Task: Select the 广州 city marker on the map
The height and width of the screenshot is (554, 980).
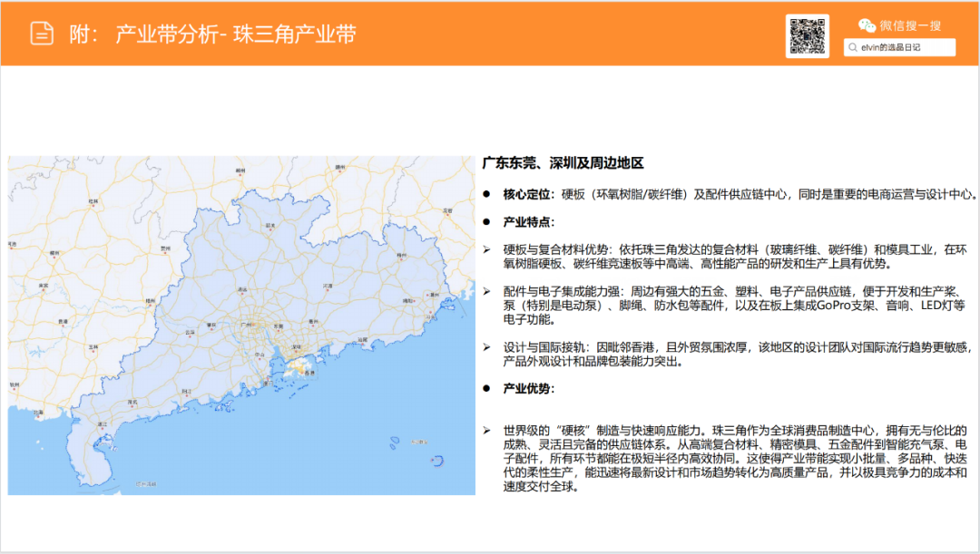Action: [x=248, y=326]
